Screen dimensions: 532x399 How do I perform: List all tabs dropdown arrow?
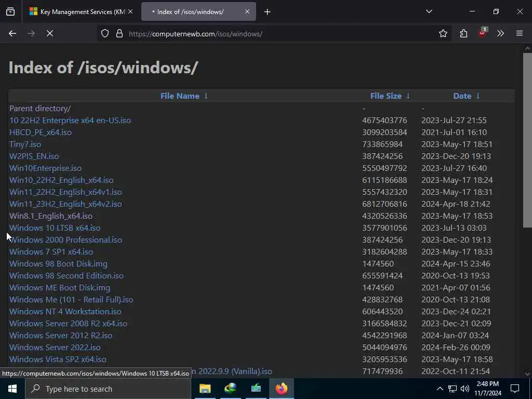[429, 11]
